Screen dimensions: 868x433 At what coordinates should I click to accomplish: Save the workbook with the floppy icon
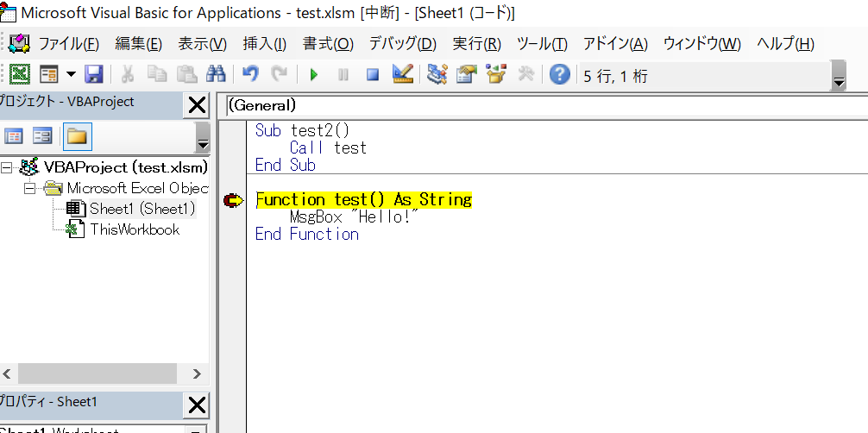93,73
